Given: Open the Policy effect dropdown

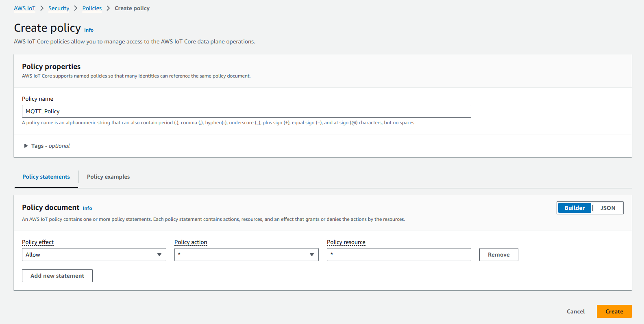Looking at the screenshot, I should point(94,255).
